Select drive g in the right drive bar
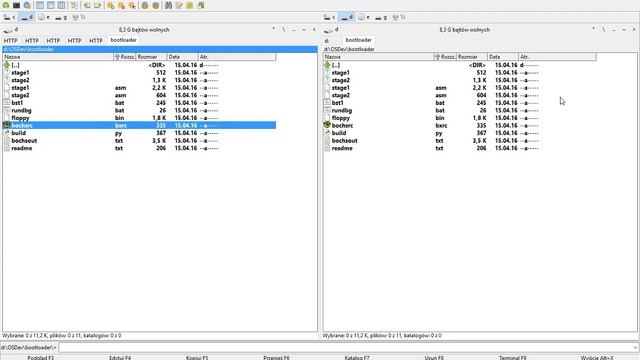The image size is (640, 360). tap(380, 17)
